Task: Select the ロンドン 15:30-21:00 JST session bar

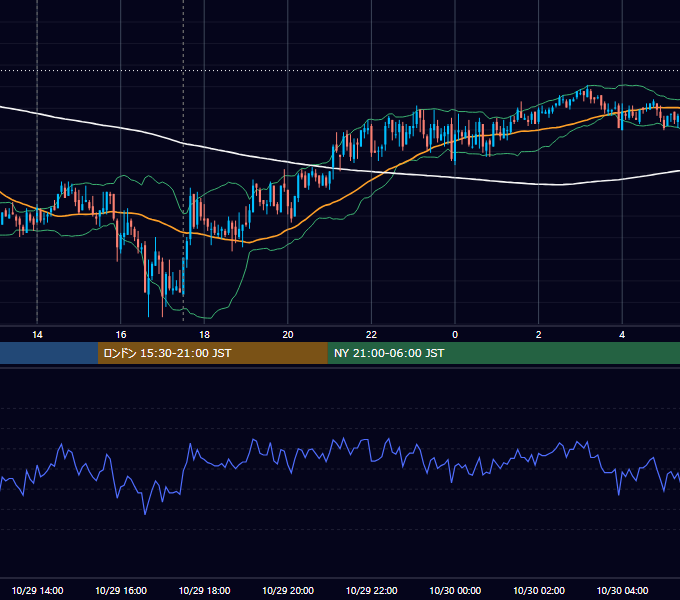Action: coord(212,353)
